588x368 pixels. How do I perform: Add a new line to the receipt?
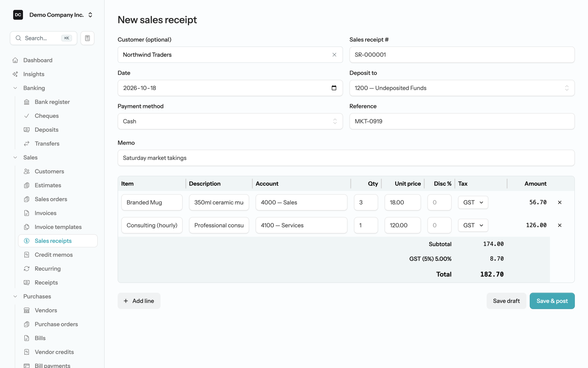coord(139,301)
